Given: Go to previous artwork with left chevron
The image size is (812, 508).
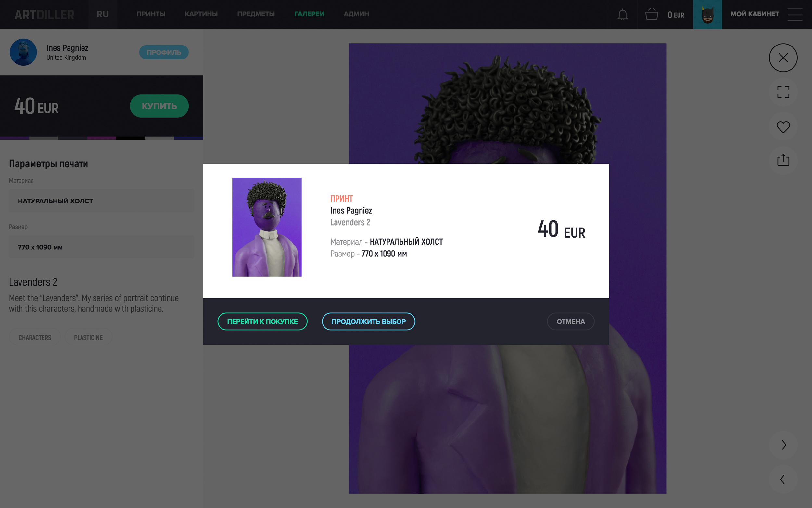Looking at the screenshot, I should pyautogui.click(x=783, y=479).
